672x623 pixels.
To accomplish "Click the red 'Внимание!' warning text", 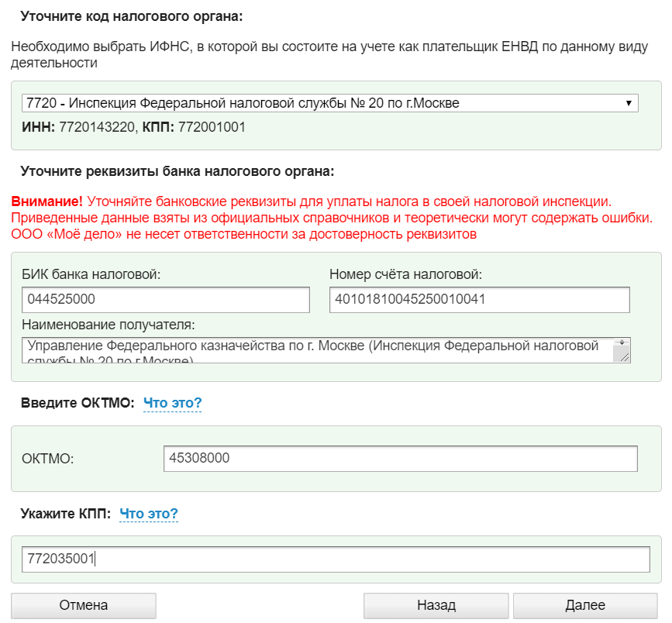I will (x=47, y=201).
